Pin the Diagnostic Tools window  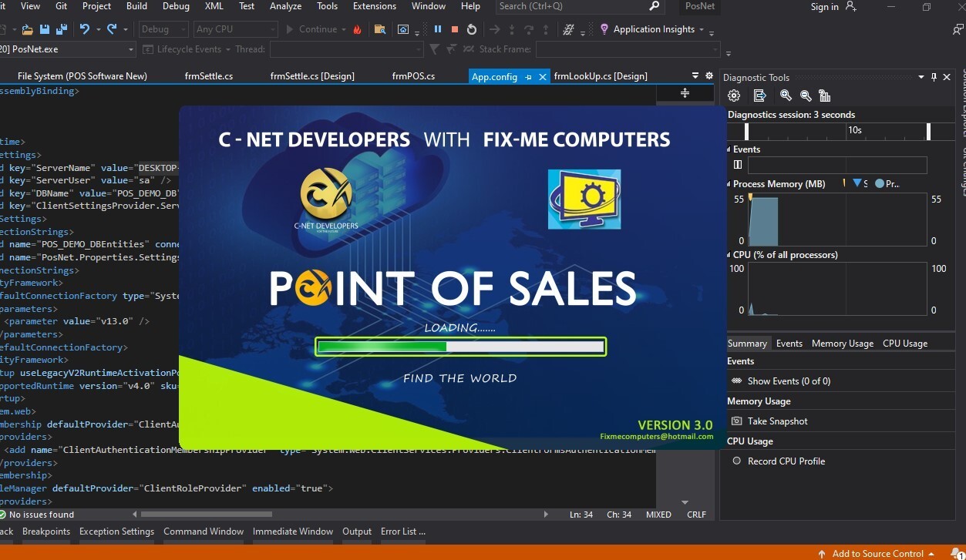pos(934,77)
